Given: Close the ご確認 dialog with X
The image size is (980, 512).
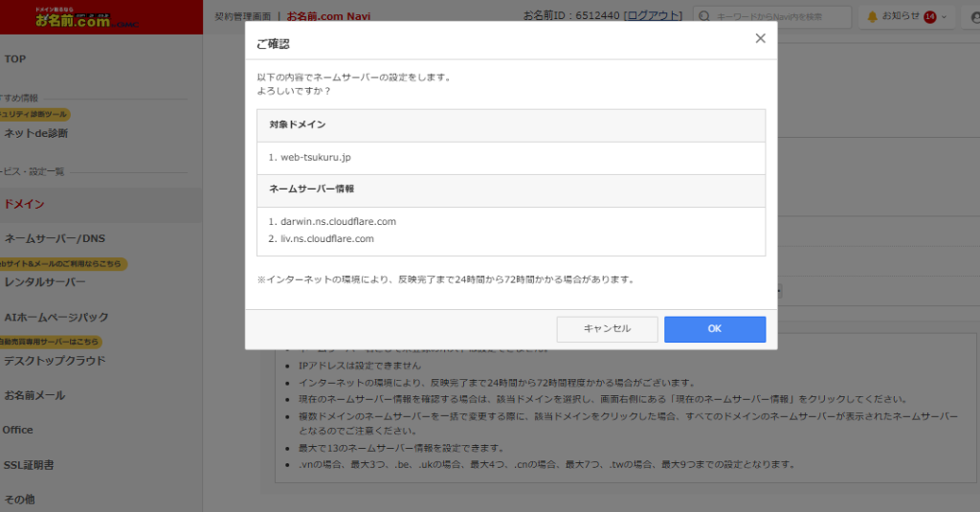Looking at the screenshot, I should 760,38.
